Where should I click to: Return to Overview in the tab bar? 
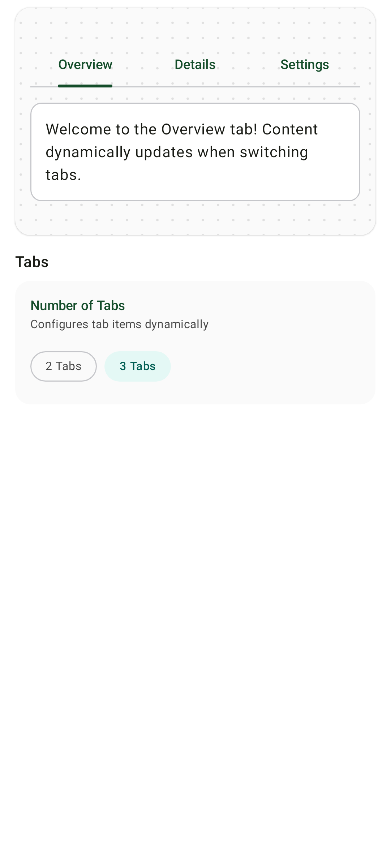click(85, 65)
